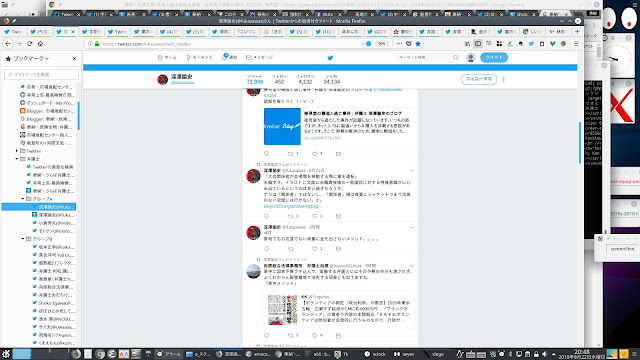Open Twitter Home (ホーム) nav item

point(167,58)
